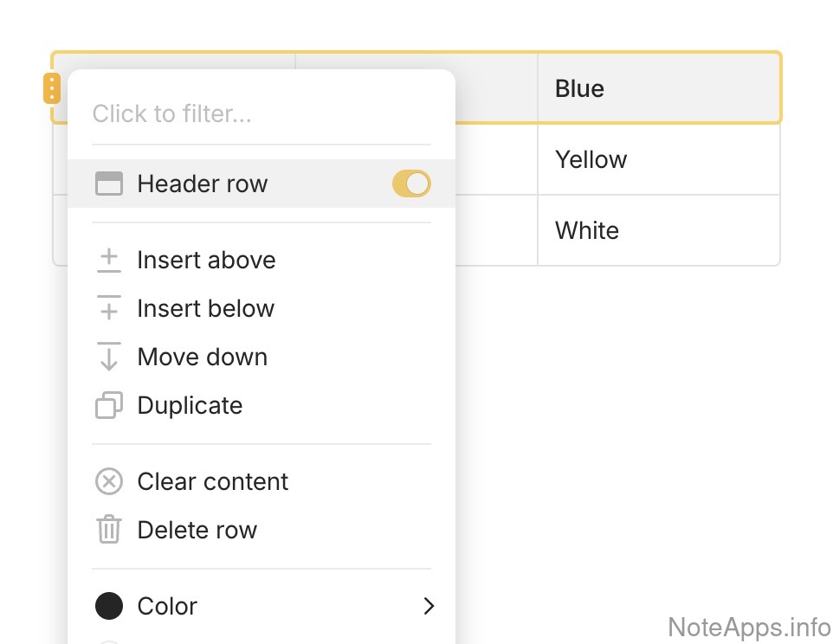Screen dimensions: 833x644
Task: Click the Clear content X icon
Action: pos(108,481)
